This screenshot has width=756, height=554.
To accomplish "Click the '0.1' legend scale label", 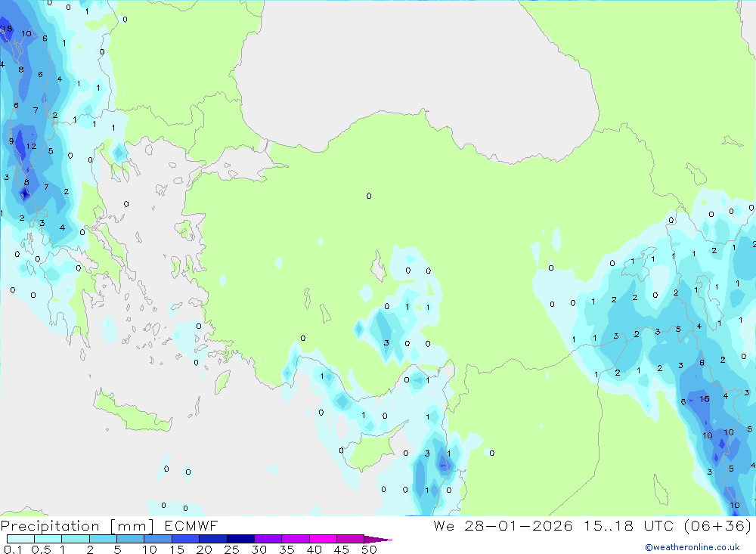I will tap(13, 549).
